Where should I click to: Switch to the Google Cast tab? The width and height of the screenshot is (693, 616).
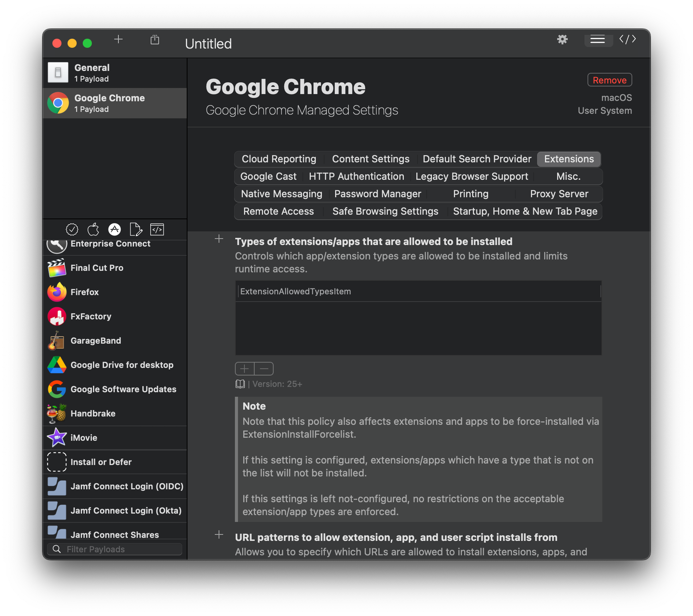coord(268,176)
